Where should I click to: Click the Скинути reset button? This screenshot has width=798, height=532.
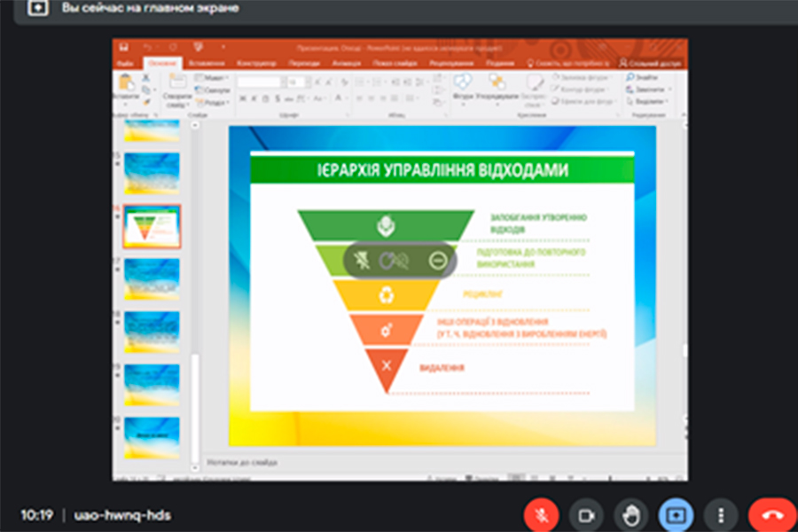212,90
